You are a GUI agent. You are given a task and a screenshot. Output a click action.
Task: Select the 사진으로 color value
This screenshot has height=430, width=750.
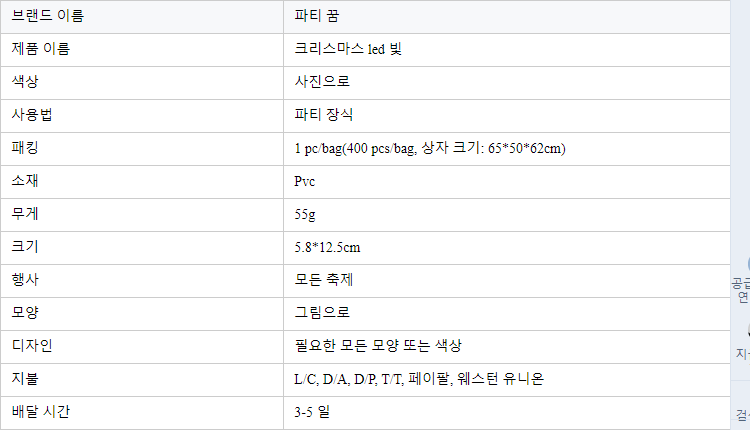[x=322, y=83]
